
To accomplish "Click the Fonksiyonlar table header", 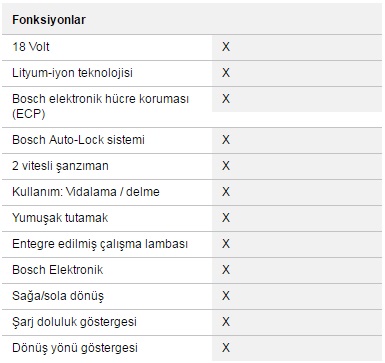I will [x=49, y=20].
